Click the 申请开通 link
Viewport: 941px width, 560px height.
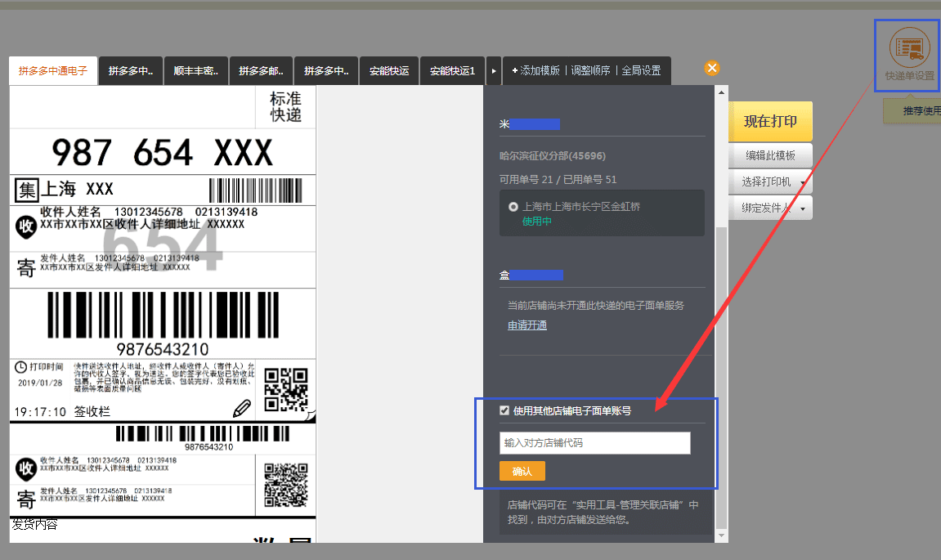[527, 325]
